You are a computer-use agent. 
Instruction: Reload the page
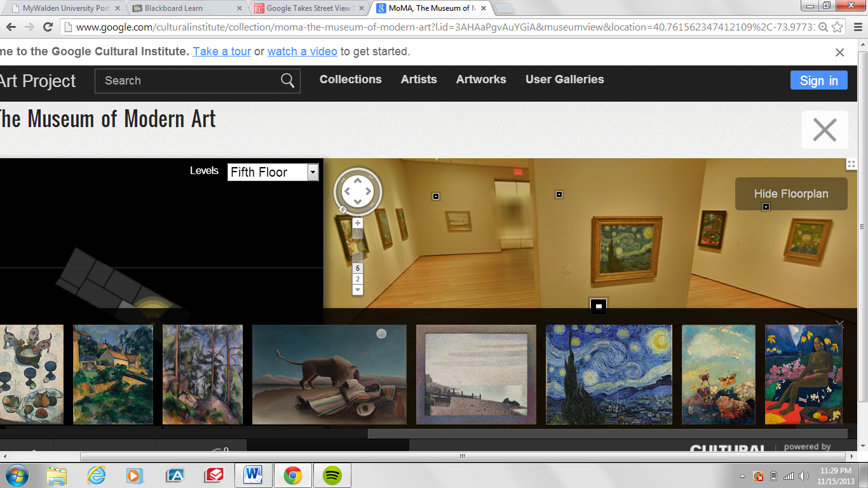pos(48,27)
